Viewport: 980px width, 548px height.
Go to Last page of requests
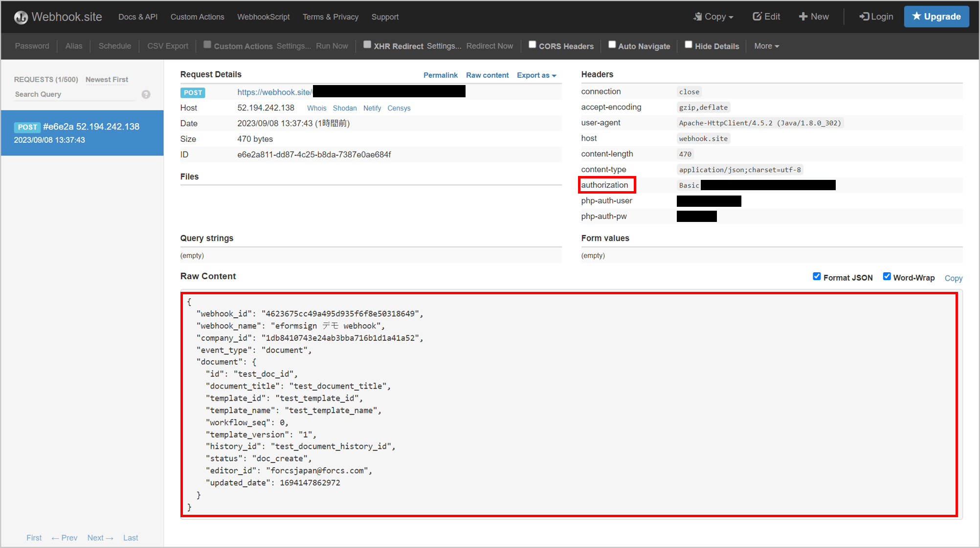coord(131,538)
